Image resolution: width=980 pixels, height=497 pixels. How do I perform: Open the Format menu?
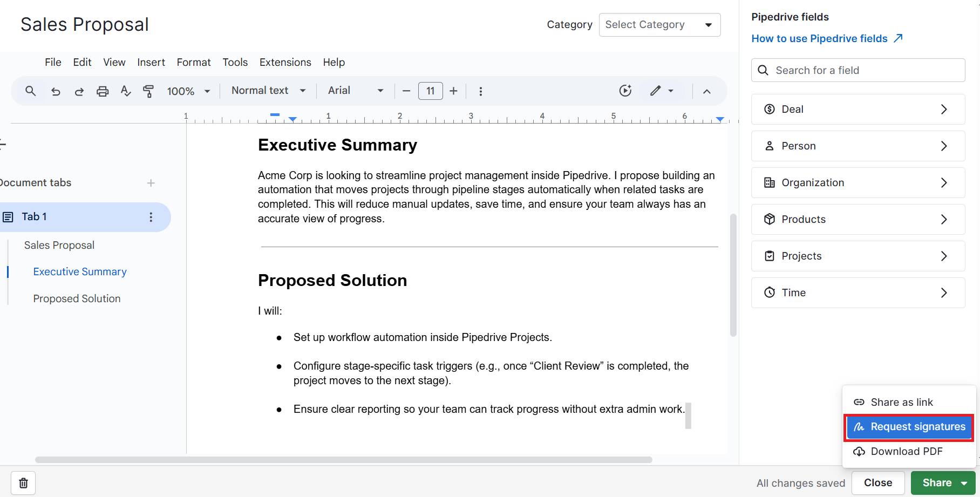click(x=194, y=62)
